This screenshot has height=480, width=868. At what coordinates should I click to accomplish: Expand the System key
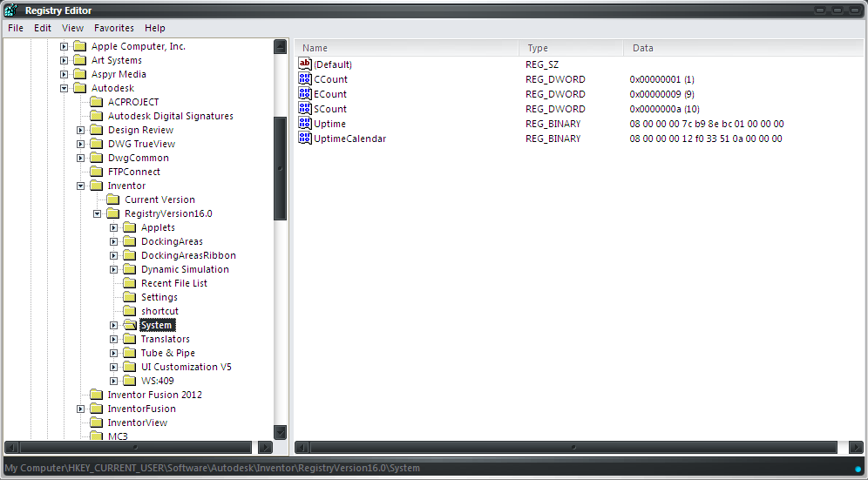pos(114,325)
